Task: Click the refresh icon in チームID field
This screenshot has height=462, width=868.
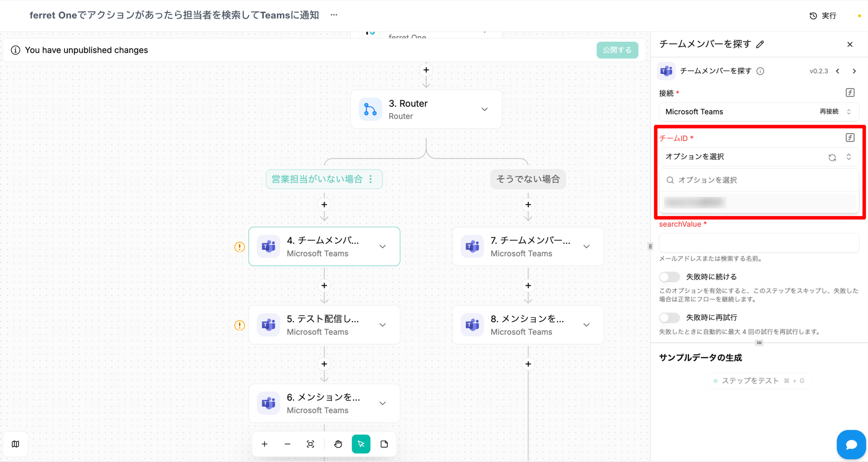Action: pyautogui.click(x=832, y=157)
